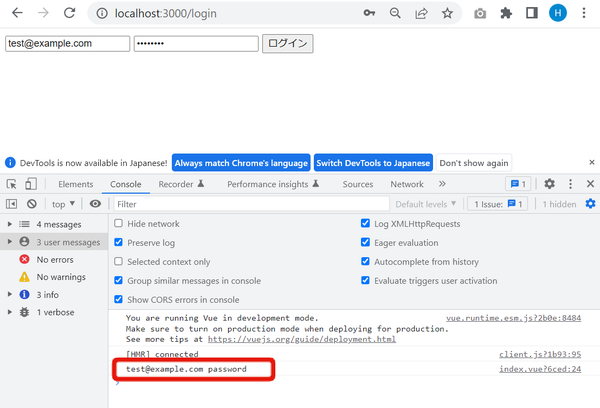Viewport: 600px width, 408px height.
Task: Toggle the device toolbar icon
Action: pos(31,184)
